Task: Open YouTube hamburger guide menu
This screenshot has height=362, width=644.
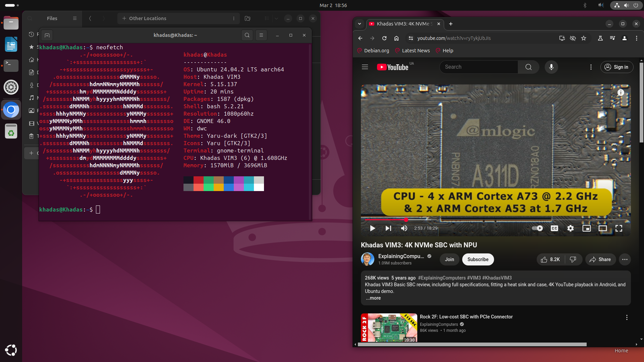Action: click(x=365, y=67)
